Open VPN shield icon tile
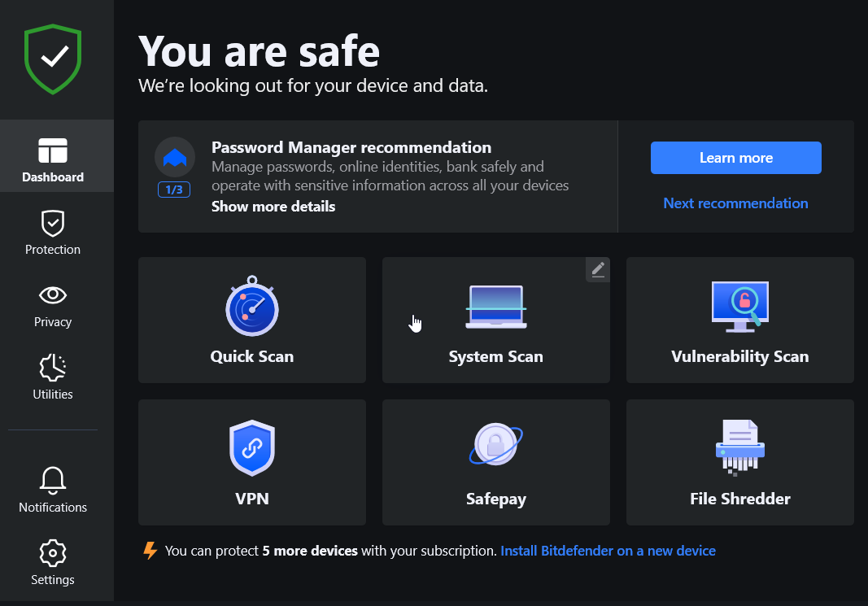This screenshot has height=606, width=868. (252, 447)
